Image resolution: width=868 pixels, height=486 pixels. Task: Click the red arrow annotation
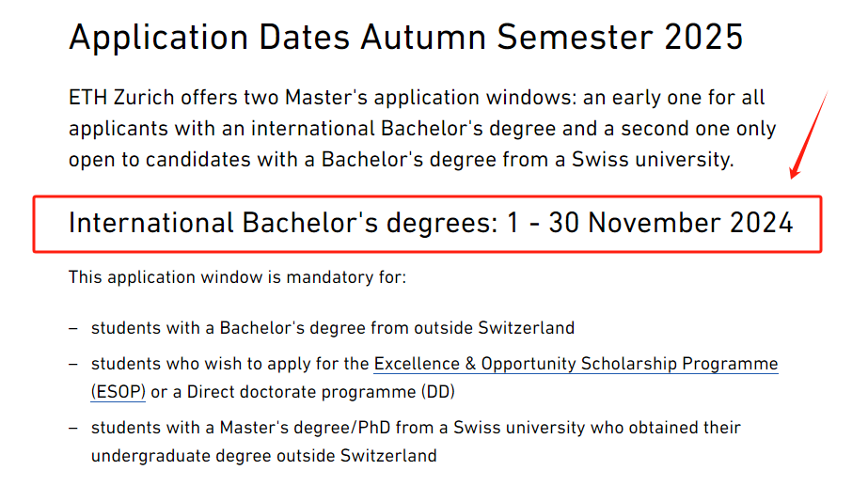(810, 135)
